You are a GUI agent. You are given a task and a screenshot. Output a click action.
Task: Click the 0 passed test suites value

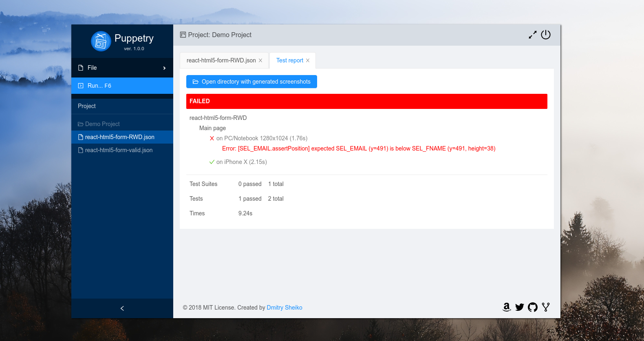click(x=250, y=184)
